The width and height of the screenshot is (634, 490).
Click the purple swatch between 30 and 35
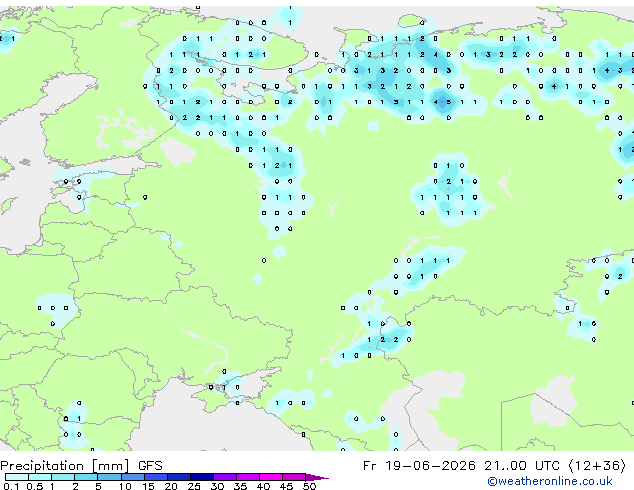tap(224, 477)
